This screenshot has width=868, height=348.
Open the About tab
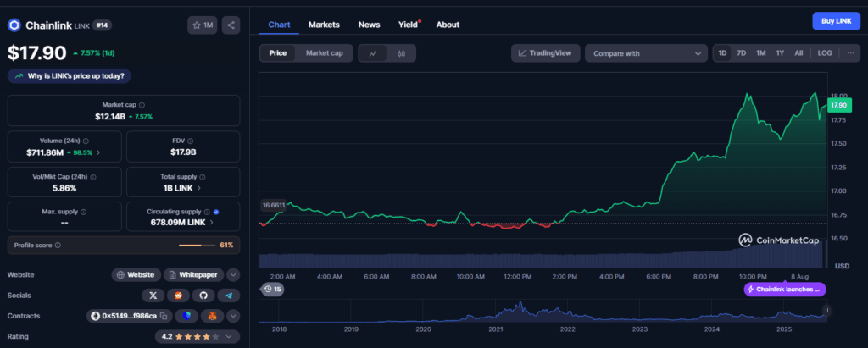448,25
